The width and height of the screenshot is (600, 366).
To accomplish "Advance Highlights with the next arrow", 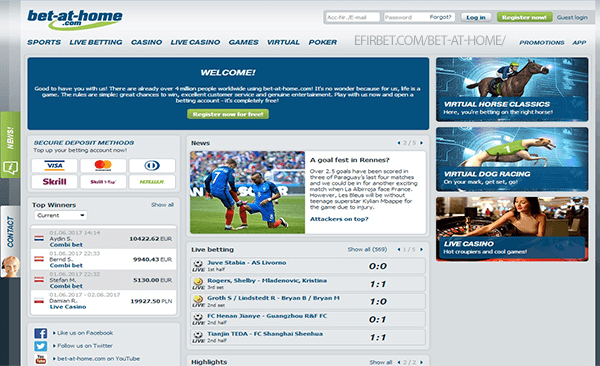I will click(x=421, y=362).
